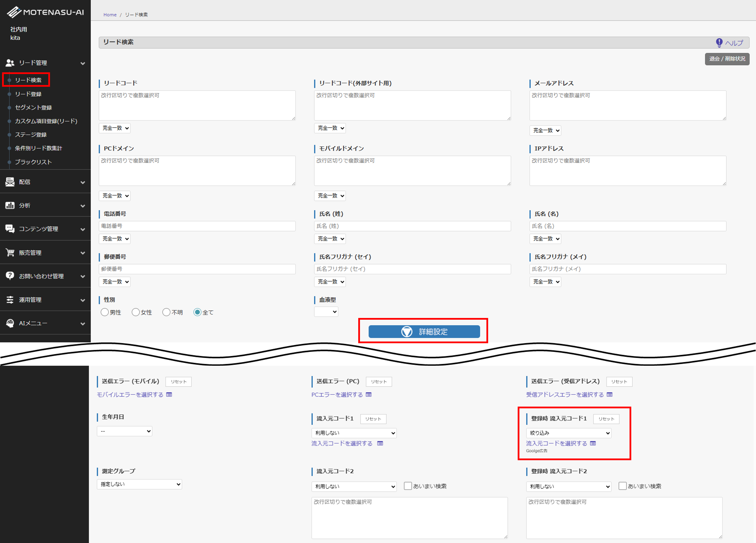Open the 測定グループ dropdown
Screen dimensions: 756x543
pos(139,484)
